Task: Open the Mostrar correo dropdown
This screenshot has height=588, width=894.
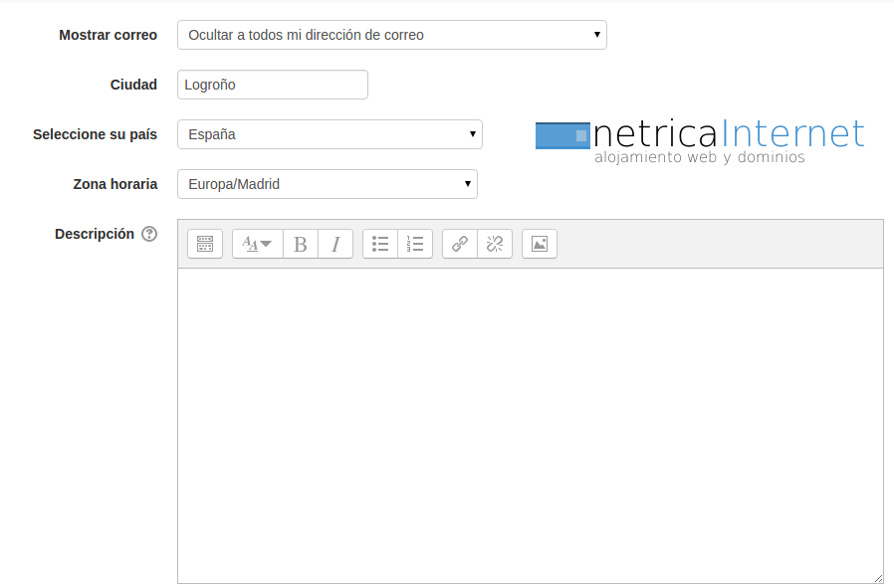Action: (391, 35)
